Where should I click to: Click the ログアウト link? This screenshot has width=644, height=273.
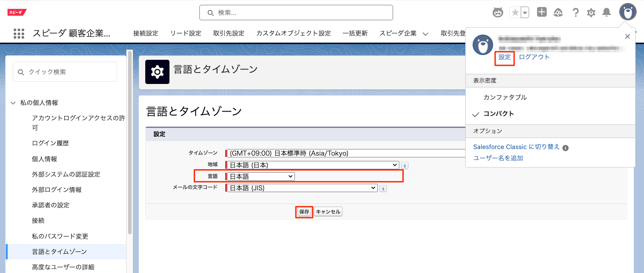[x=534, y=57]
